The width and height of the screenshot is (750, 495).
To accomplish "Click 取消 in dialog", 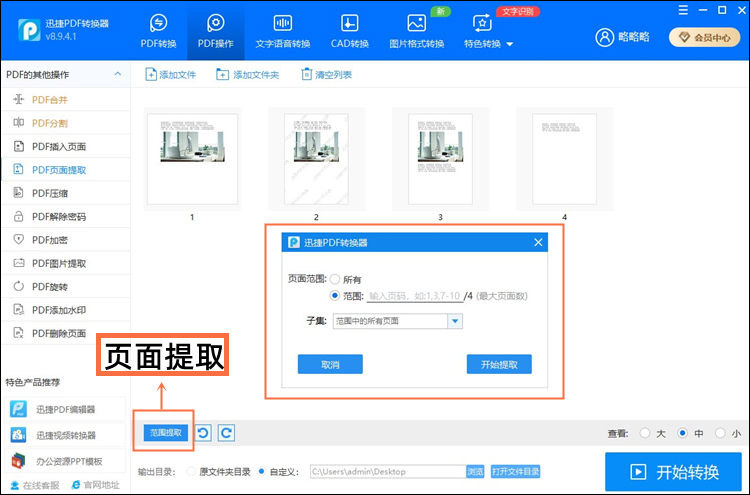I will point(330,364).
